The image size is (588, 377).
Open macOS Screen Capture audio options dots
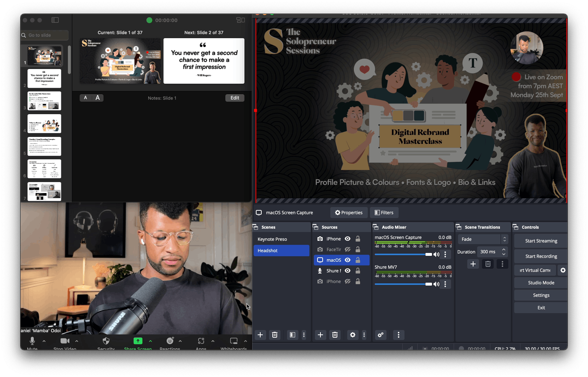click(x=445, y=254)
